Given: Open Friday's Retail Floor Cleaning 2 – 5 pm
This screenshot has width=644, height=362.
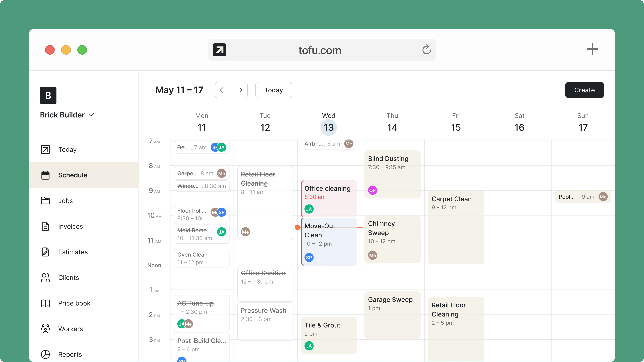Looking at the screenshot, I should click(456, 329).
